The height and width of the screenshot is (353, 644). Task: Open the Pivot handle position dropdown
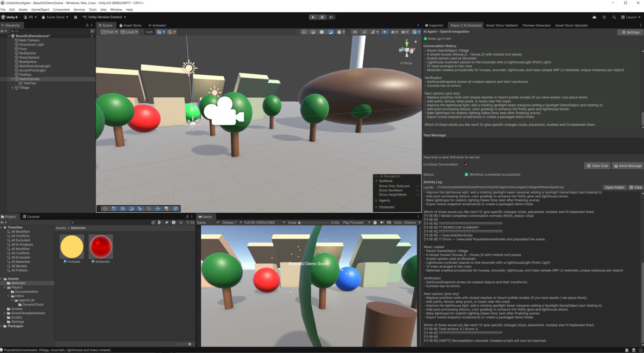click(x=110, y=32)
